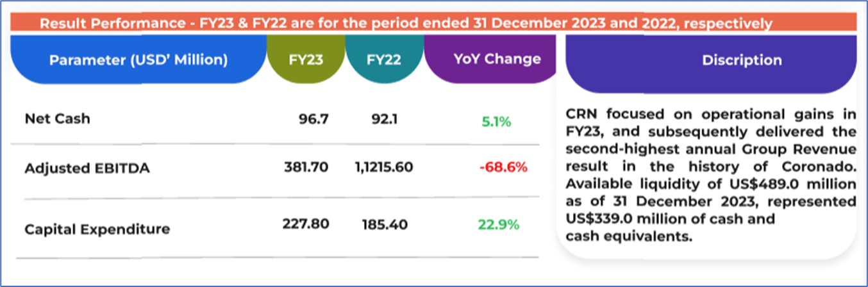Select the green 5.1% YoY change
The image size is (868, 287).
point(495,121)
